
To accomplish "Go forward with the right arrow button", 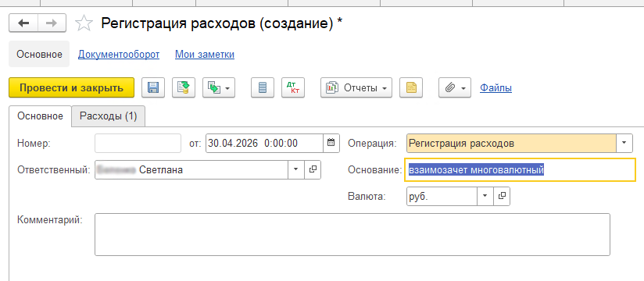I will coord(52,23).
